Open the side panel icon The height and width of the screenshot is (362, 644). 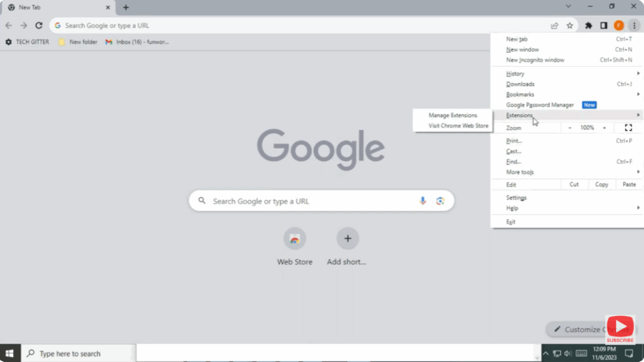pos(604,26)
